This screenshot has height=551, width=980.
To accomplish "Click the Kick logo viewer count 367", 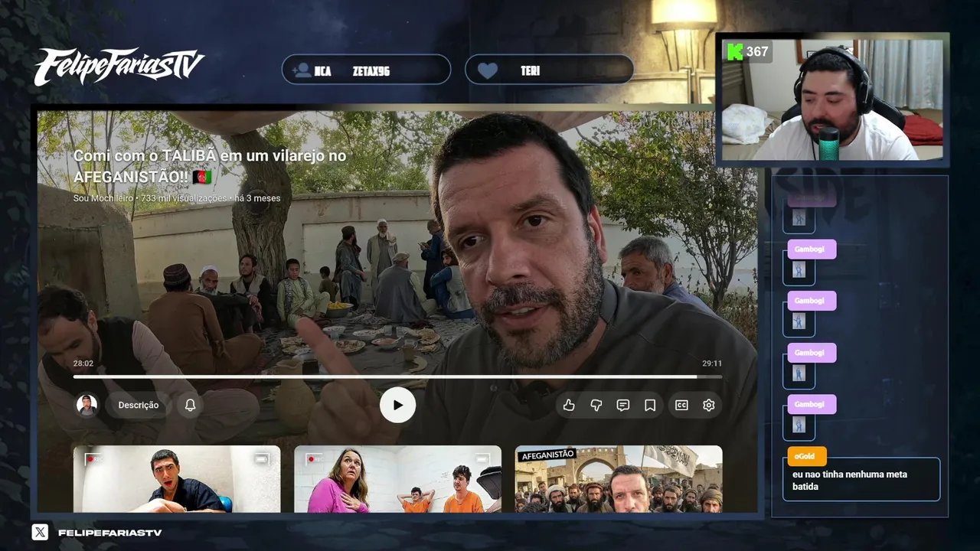I will pyautogui.click(x=747, y=51).
